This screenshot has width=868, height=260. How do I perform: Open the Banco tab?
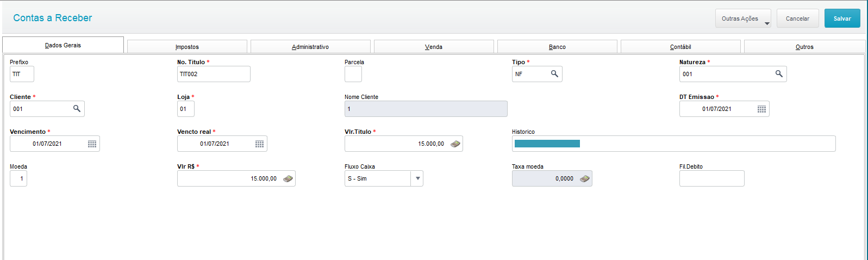pos(557,47)
